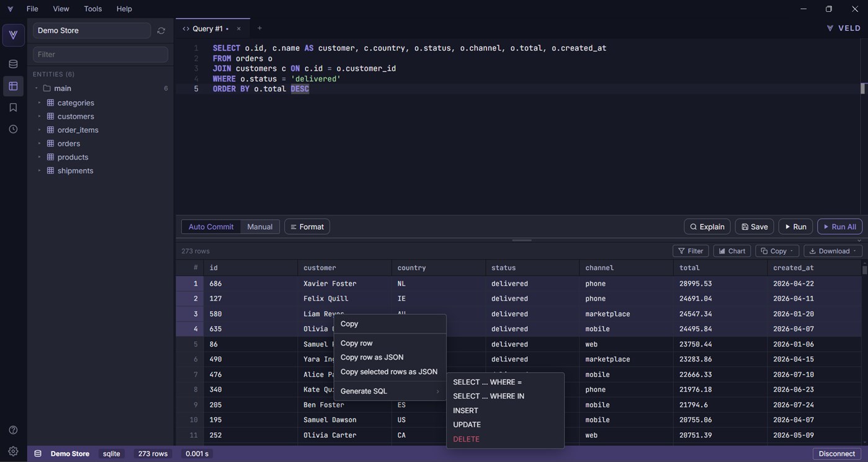Click the main schema folder icon
Image resolution: width=868 pixels, height=462 pixels.
point(47,88)
